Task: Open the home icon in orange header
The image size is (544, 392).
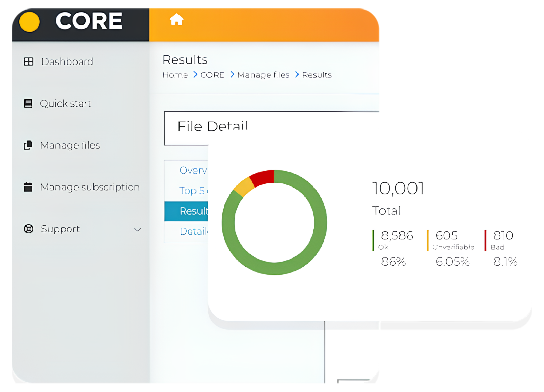Action: [x=176, y=19]
